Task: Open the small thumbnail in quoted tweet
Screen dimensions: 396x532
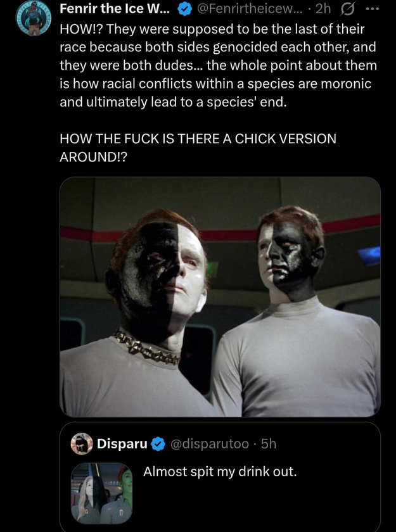Action: tap(101, 493)
